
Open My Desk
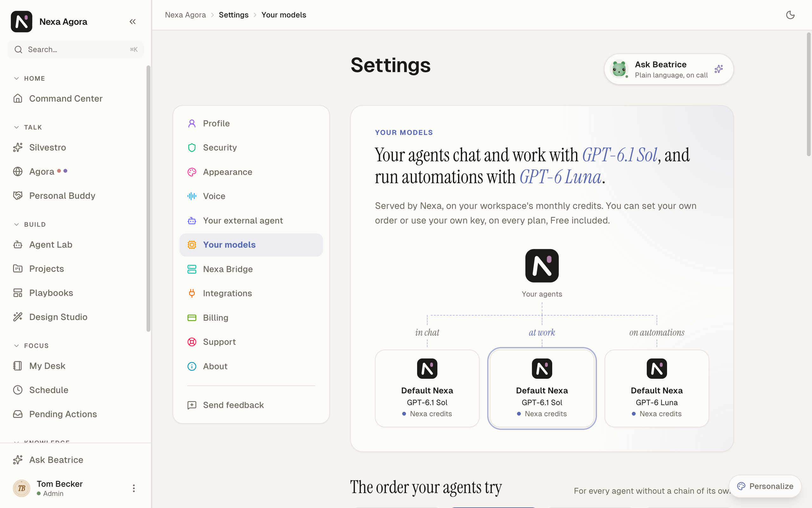76,366
